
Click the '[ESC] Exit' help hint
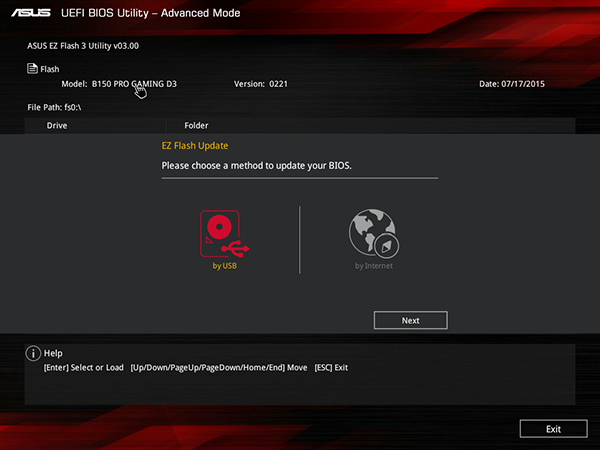[x=331, y=368]
